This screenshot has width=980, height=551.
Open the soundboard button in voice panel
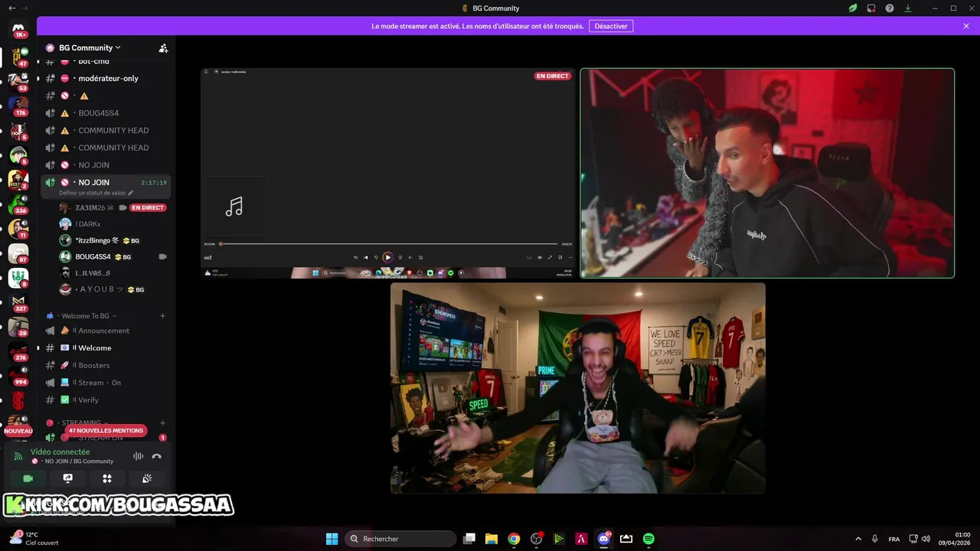click(x=147, y=478)
